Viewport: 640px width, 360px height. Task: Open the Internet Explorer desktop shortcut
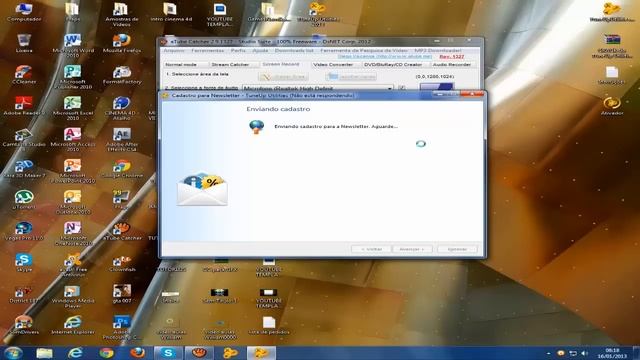pyautogui.click(x=73, y=325)
